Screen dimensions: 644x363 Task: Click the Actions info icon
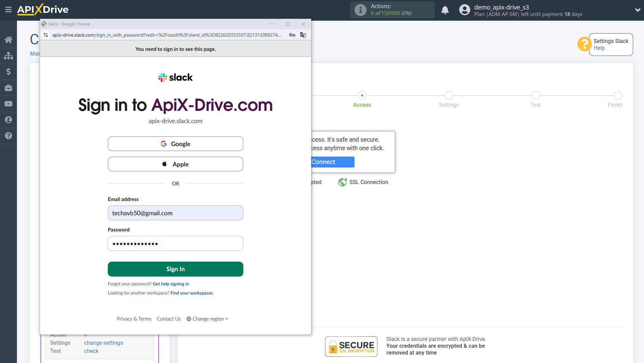point(360,10)
